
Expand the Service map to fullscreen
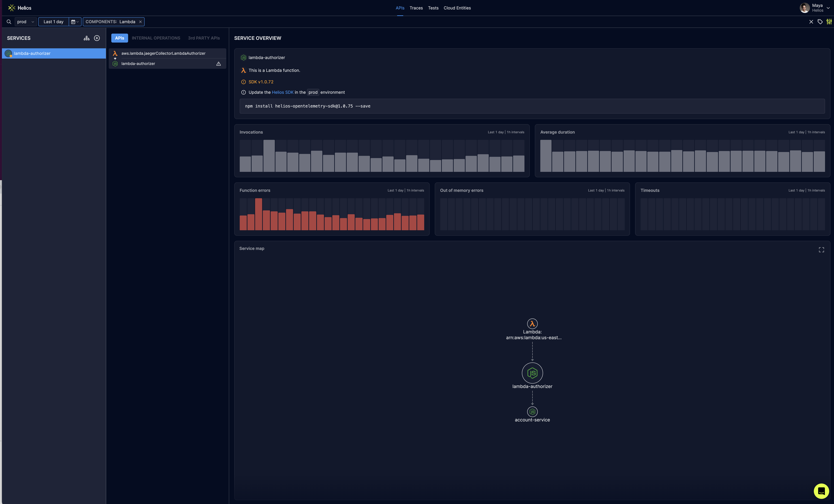click(821, 250)
